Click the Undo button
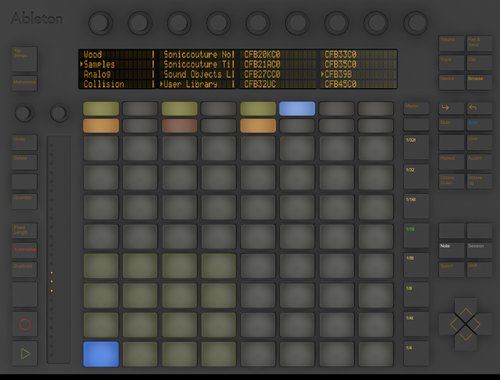The width and height of the screenshot is (500, 380). (x=25, y=143)
